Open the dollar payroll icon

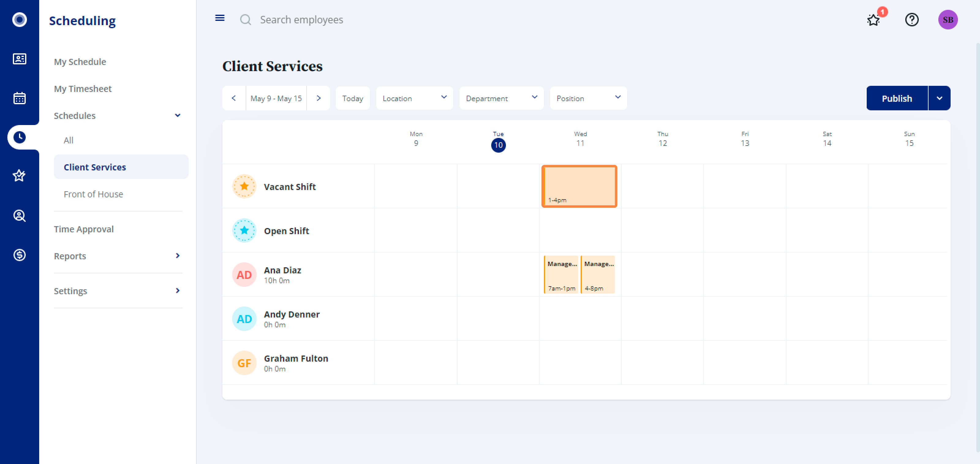19,255
